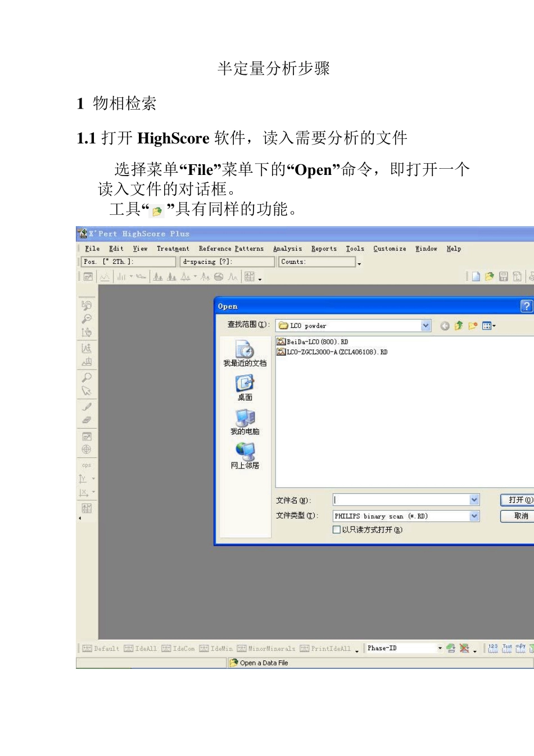Image resolution: width=534 pixels, height=756 pixels.
Task: Expand the 文件名 filename dropdown arrow
Action: tap(474, 499)
